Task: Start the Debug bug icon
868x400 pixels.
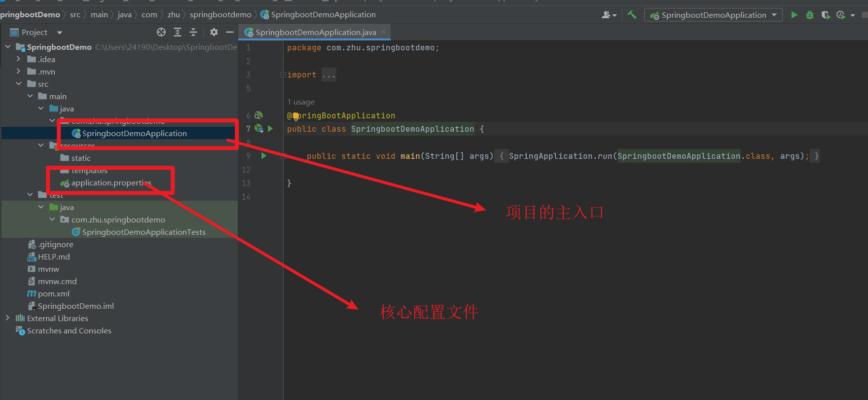Action: tap(809, 15)
